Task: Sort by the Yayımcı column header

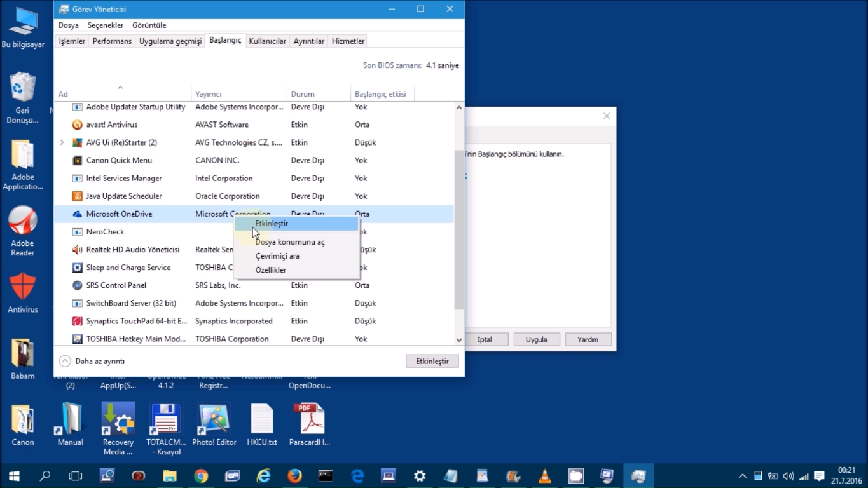Action: click(239, 94)
